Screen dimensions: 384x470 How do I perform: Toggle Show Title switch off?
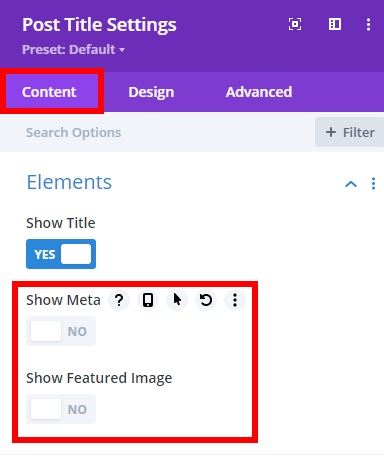click(61, 254)
